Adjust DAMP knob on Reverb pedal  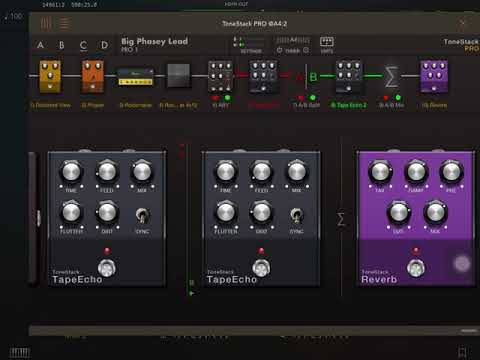tap(416, 172)
